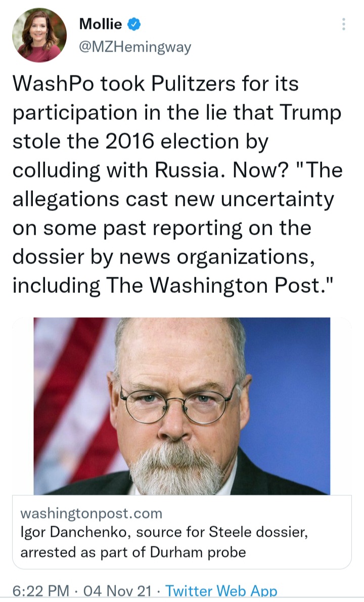
Task: Click 'arrested as part of Durham probe' text
Action: click(x=133, y=552)
